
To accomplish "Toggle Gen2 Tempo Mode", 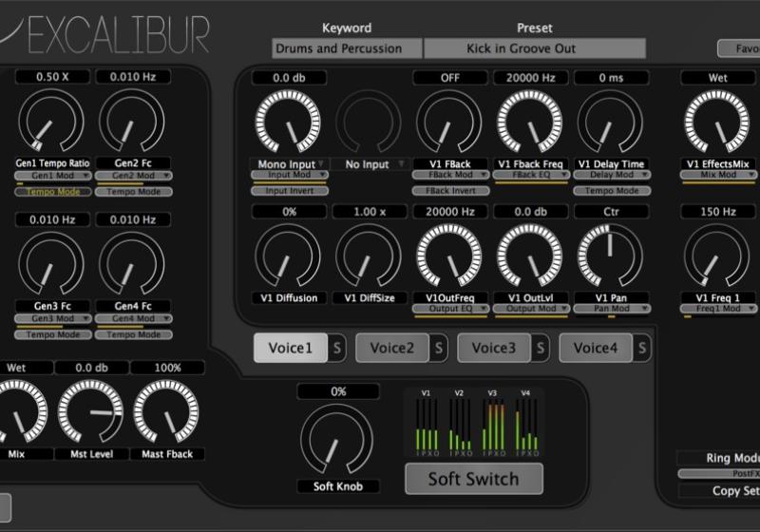I will (133, 192).
